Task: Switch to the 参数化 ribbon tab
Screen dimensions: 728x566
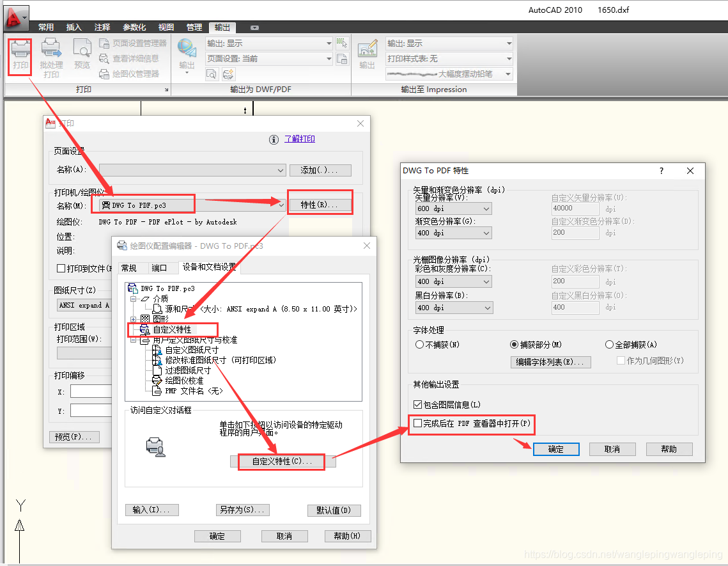Action: (134, 28)
